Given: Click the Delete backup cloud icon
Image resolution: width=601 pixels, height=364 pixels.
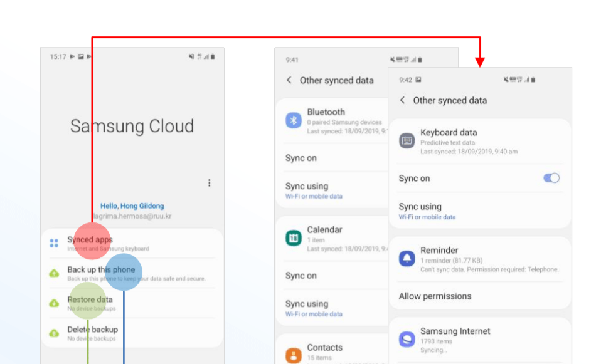Looking at the screenshot, I should pyautogui.click(x=54, y=333).
